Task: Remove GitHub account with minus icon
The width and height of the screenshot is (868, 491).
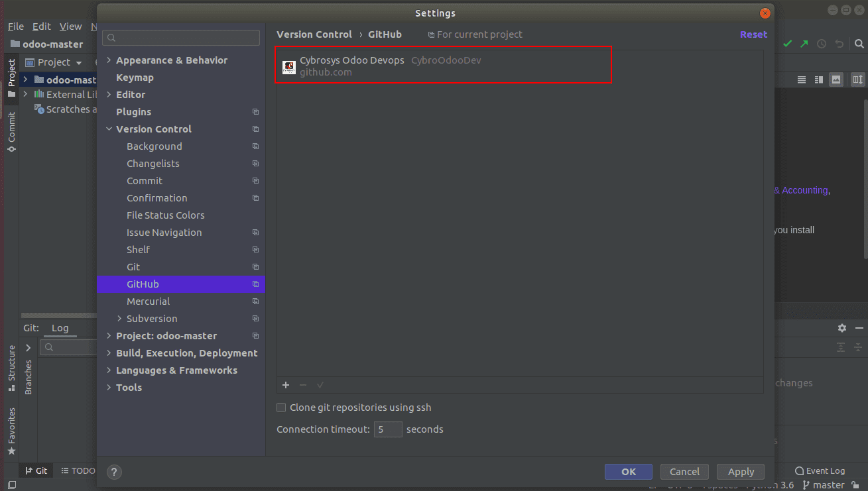Action: pos(303,385)
